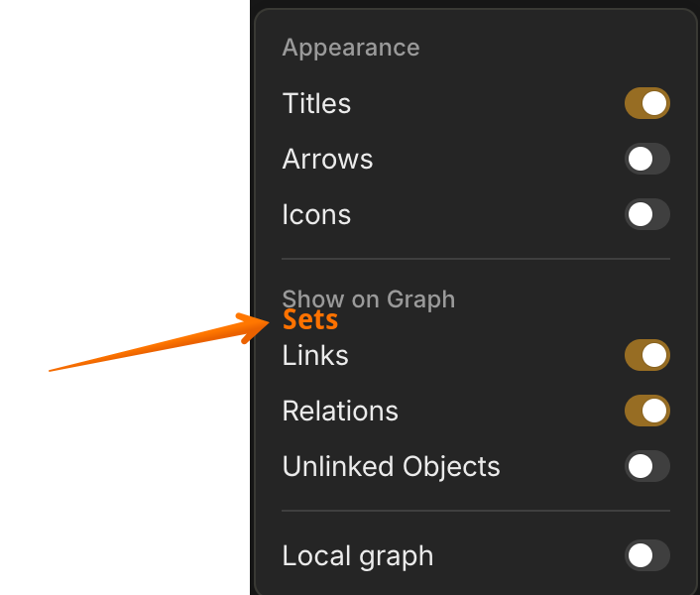
Task: Disable the Links toggle switch
Action: tap(646, 355)
